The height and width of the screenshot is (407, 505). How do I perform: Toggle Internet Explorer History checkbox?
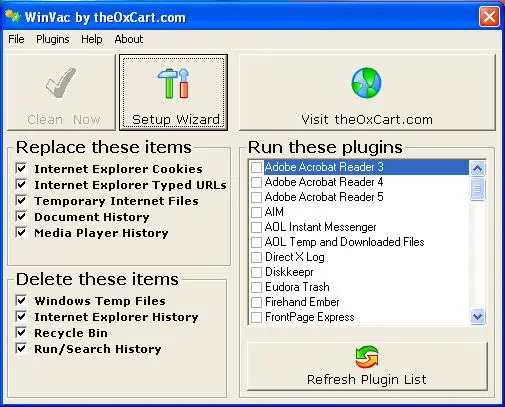[21, 316]
